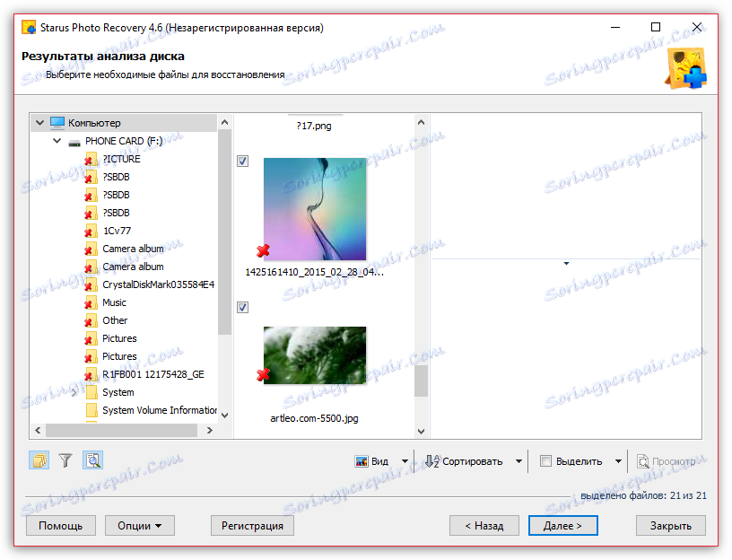Open the filter funnel icon
Screen dimensions: 732x560
pyautogui.click(x=65, y=460)
